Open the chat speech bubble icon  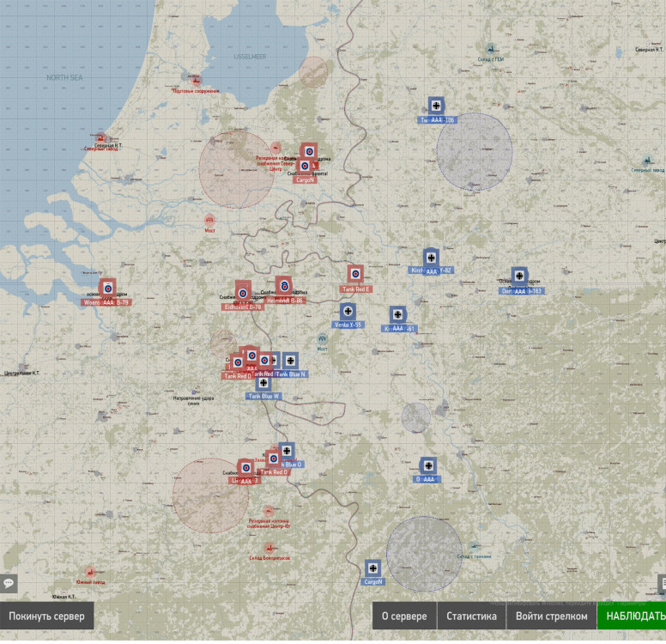tap(9, 583)
